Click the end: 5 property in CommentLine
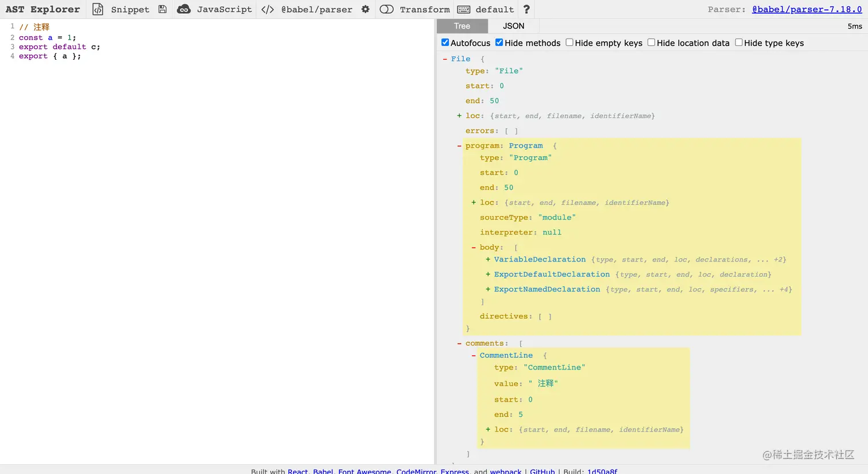 coord(509,414)
